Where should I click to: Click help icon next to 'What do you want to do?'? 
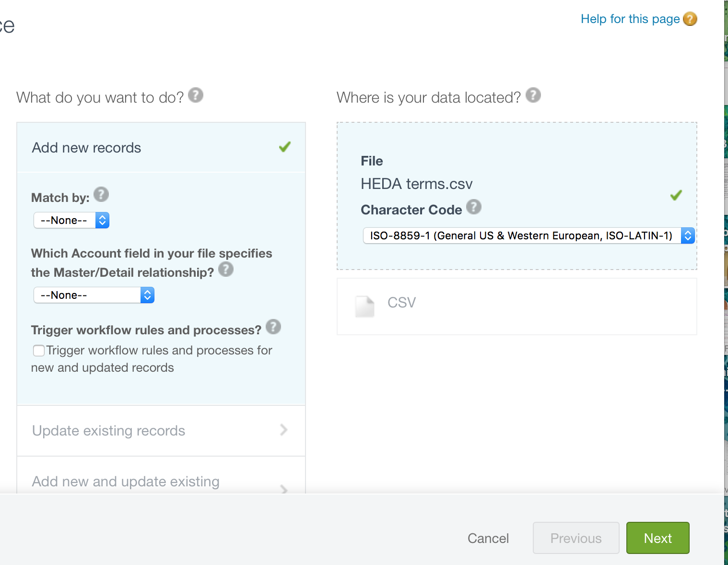click(196, 95)
